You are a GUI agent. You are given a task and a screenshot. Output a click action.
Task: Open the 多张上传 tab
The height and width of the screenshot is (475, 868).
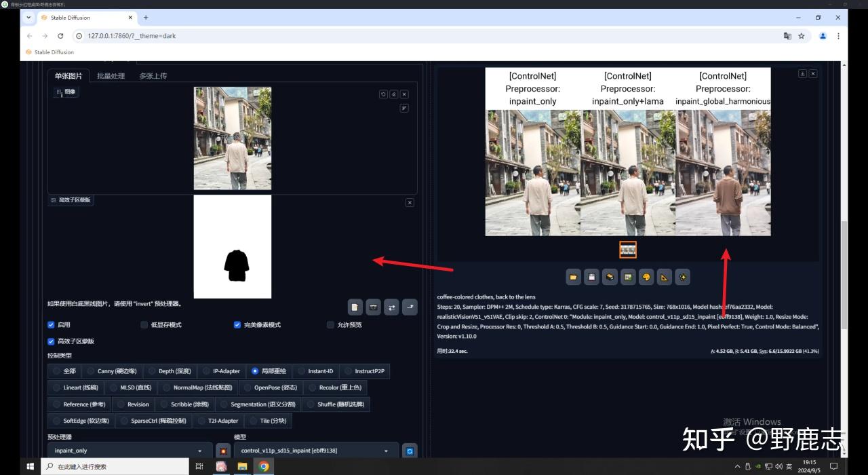(153, 76)
